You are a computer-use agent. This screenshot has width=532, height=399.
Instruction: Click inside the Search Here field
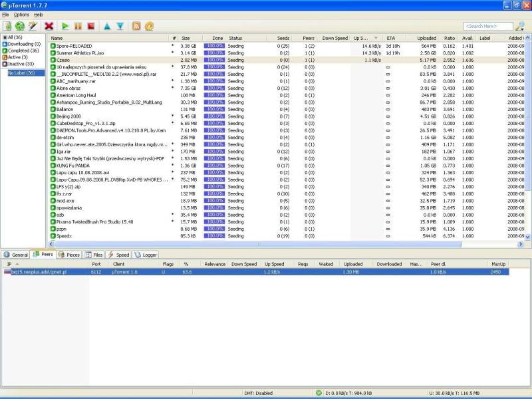click(x=488, y=26)
